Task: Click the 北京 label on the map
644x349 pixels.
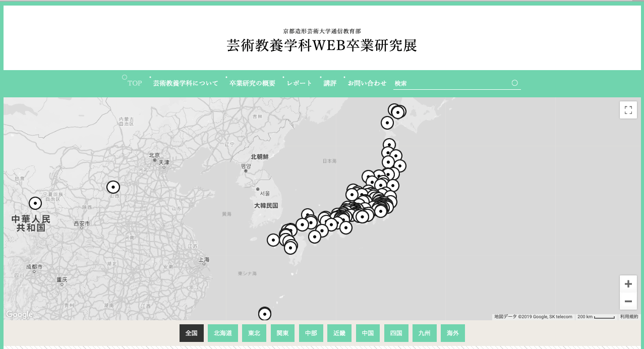Action: pos(154,155)
